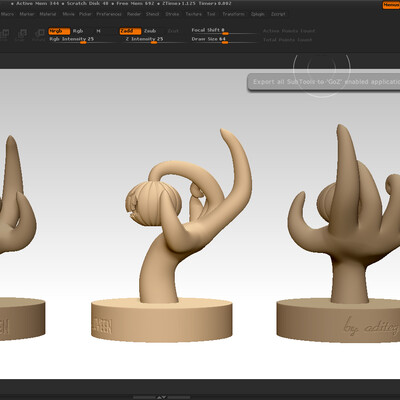Image resolution: width=400 pixels, height=400 pixels.
Task: Open the Transform menu
Action: 233,14
